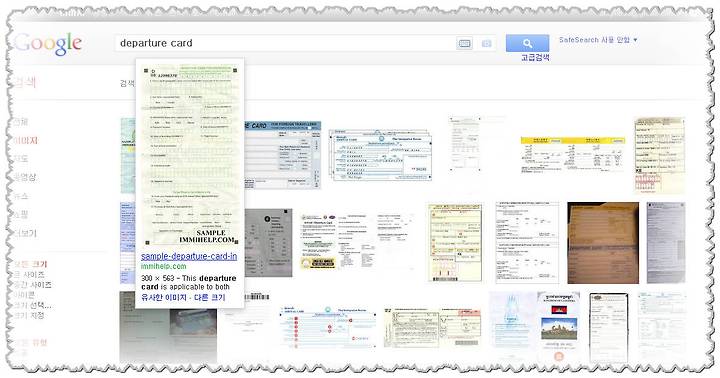Open the Cambodia flag and temple thumbnail
The image size is (720, 378).
coord(559,327)
